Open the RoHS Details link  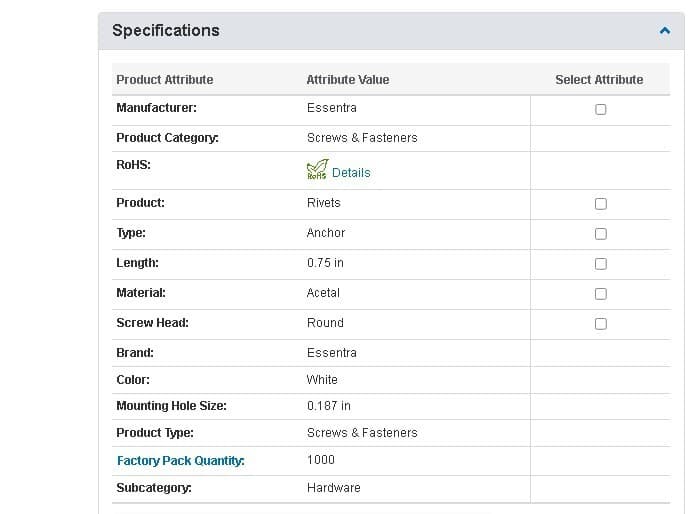[351, 173]
